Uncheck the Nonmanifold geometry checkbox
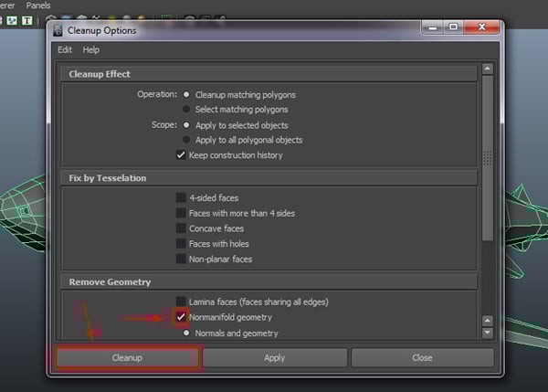This screenshot has height=392, width=548. coord(182,317)
